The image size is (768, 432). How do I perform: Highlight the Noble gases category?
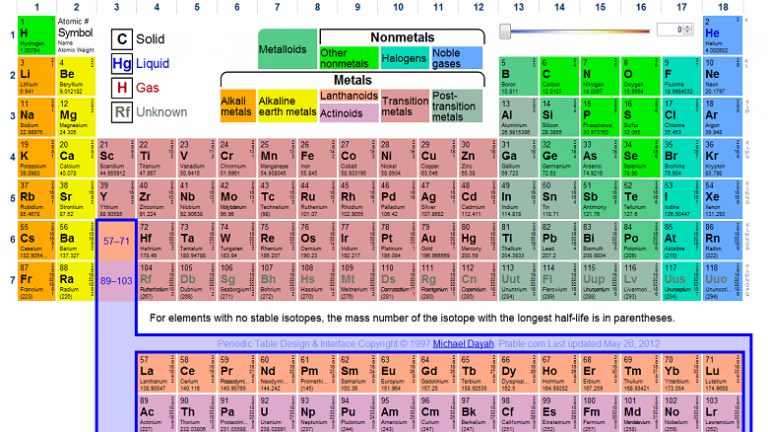click(456, 58)
